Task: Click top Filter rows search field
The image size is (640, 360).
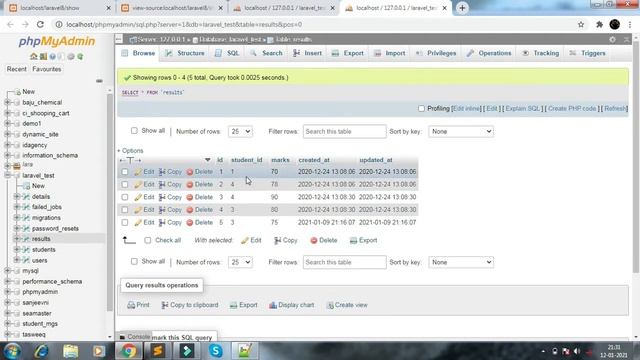Action: pos(344,131)
